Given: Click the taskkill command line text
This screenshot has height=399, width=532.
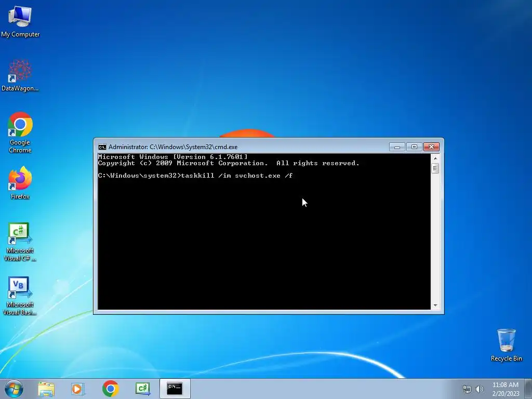Looking at the screenshot, I should point(195,176).
